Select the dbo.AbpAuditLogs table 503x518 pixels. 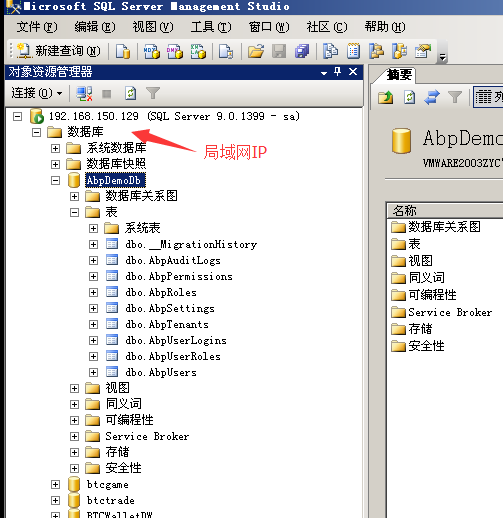click(173, 261)
